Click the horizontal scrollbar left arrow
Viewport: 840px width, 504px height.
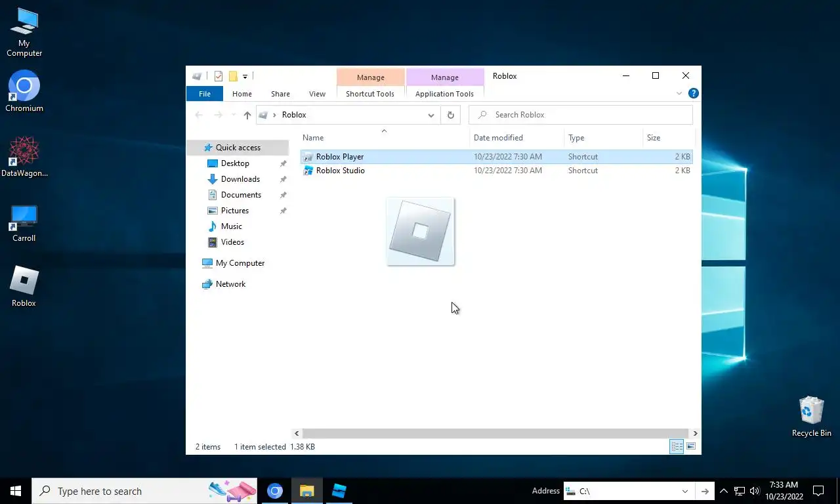[297, 433]
